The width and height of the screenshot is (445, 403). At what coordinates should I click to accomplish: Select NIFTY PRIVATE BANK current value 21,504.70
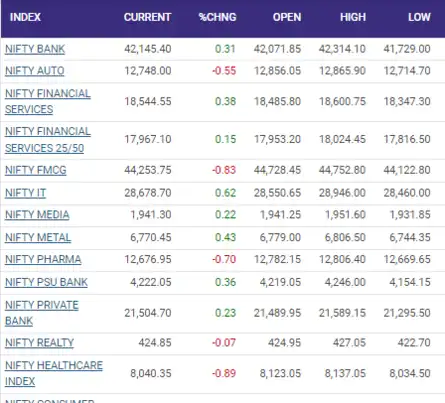pyautogui.click(x=148, y=313)
